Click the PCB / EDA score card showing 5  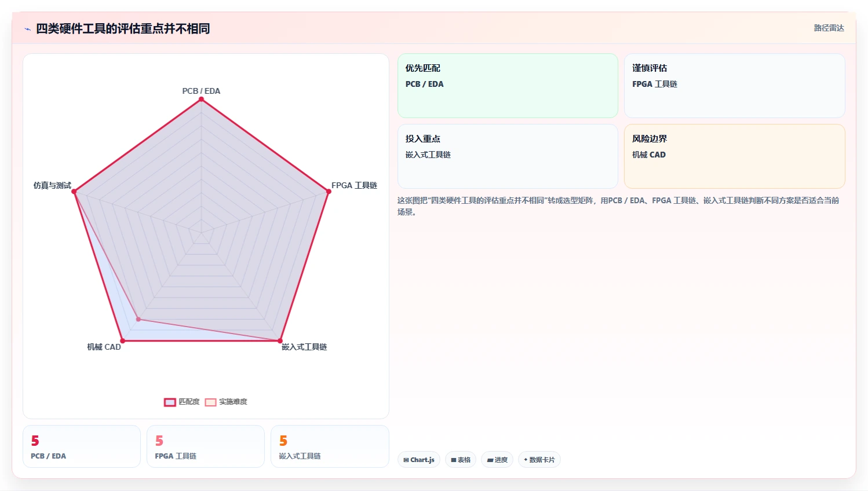point(82,446)
